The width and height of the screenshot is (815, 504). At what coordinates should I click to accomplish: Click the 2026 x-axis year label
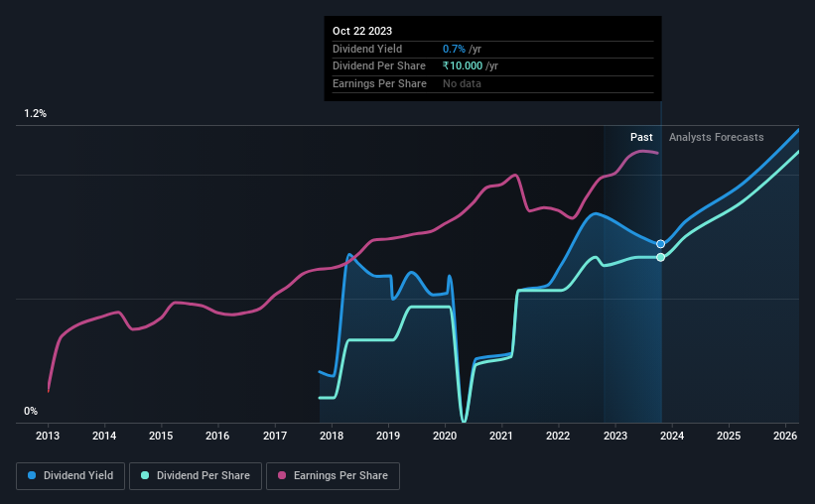click(785, 436)
